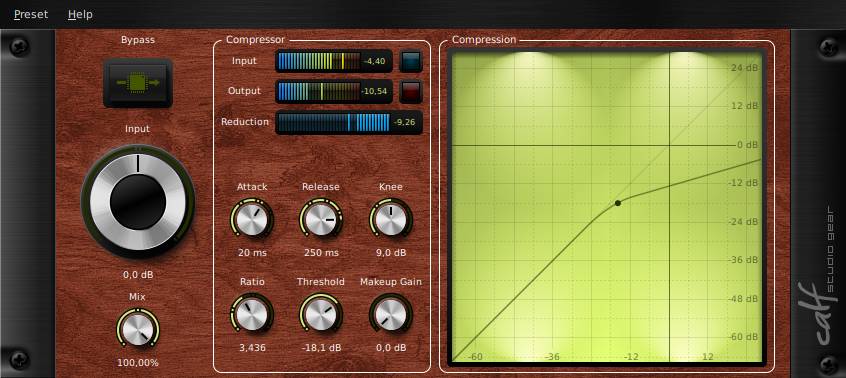Image resolution: width=846 pixels, height=378 pixels.
Task: Click the Makeup Gain knob
Action: pyautogui.click(x=391, y=315)
